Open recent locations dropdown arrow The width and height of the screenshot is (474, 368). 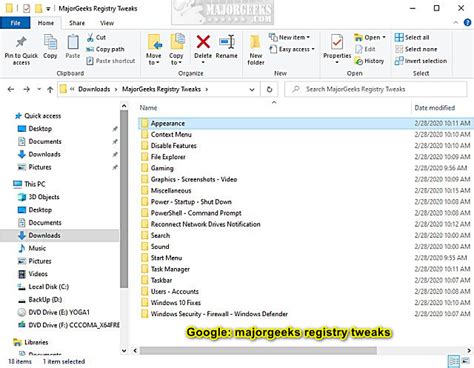39,89
